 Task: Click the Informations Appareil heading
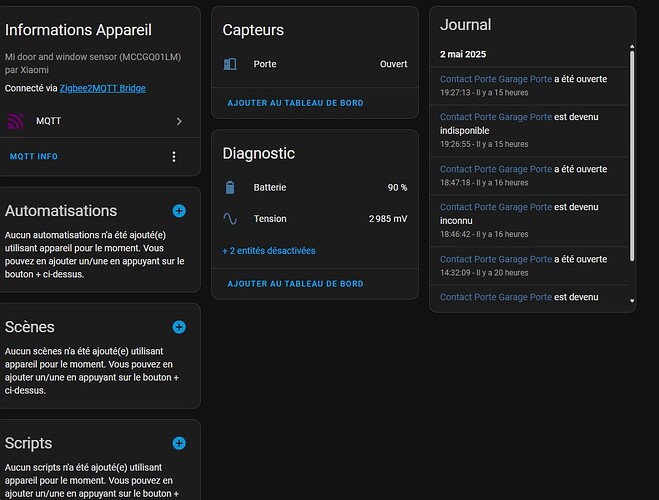[x=78, y=30]
